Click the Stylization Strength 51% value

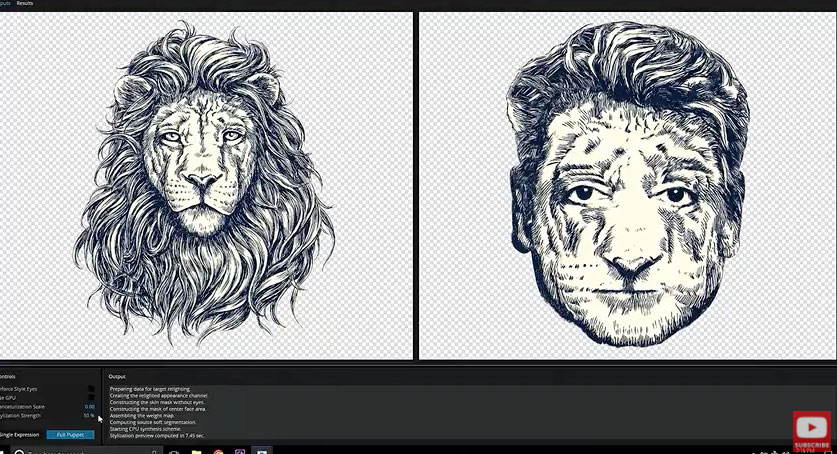[x=89, y=416]
